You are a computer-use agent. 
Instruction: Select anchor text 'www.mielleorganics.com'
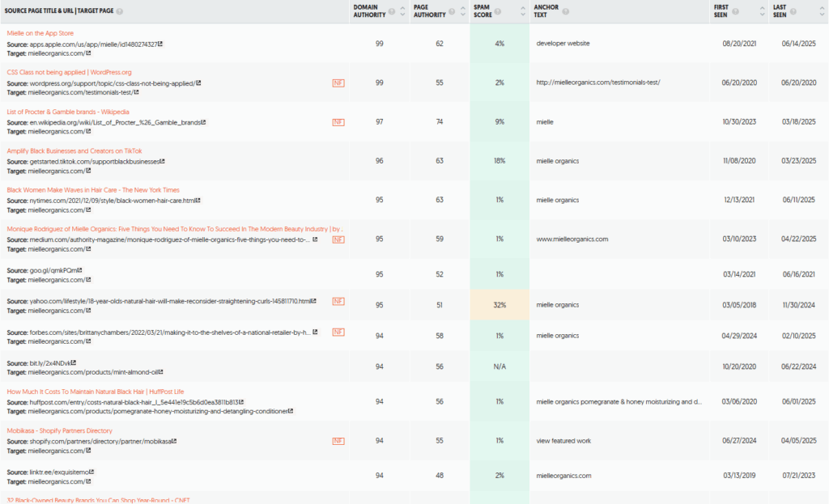(572, 239)
